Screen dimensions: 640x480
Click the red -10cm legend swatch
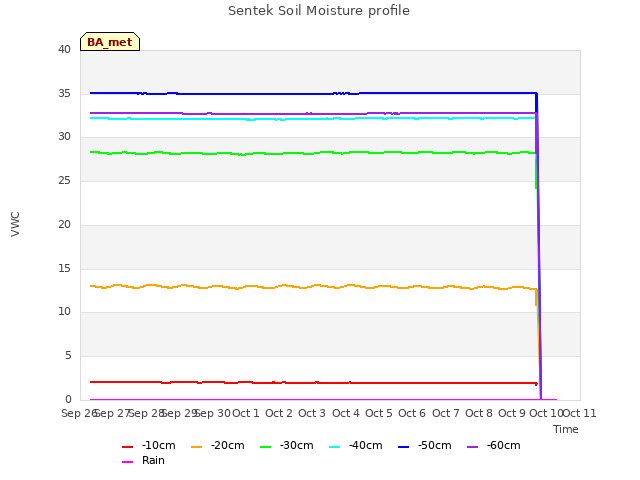pos(127,447)
